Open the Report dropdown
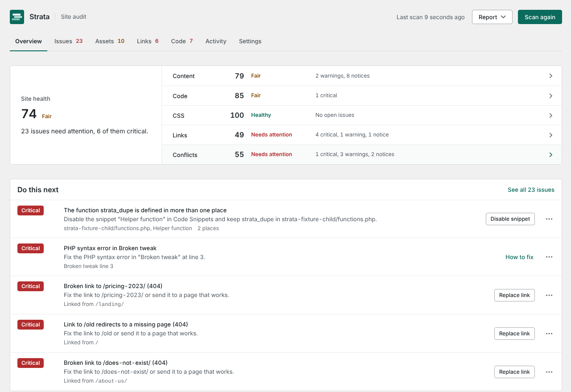 [x=492, y=17]
